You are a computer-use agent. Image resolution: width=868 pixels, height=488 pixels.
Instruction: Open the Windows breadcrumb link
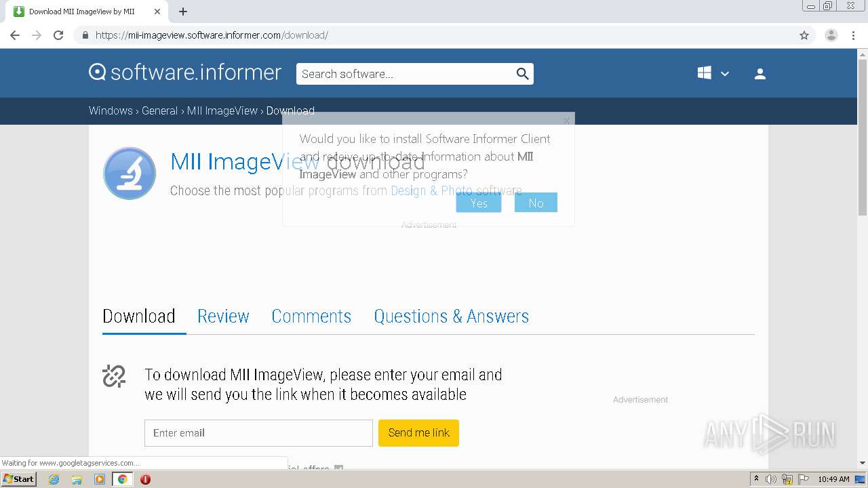pyautogui.click(x=111, y=110)
